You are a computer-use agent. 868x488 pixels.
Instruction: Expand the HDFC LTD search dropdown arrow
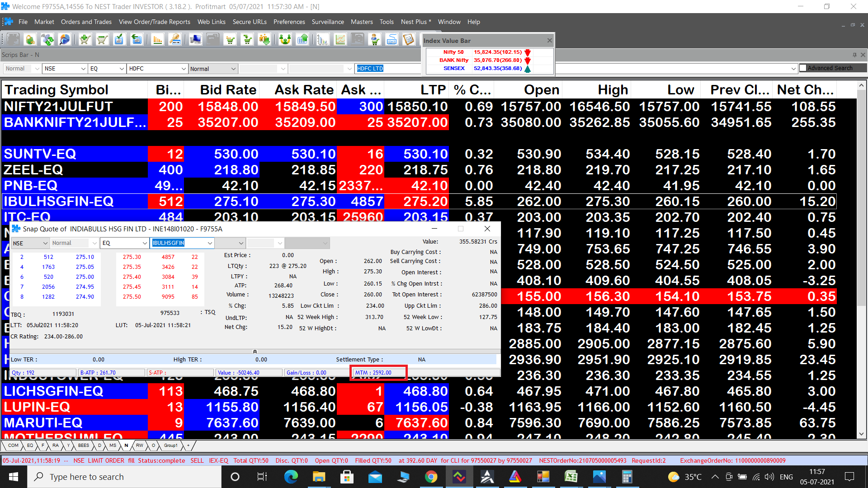[x=793, y=69]
